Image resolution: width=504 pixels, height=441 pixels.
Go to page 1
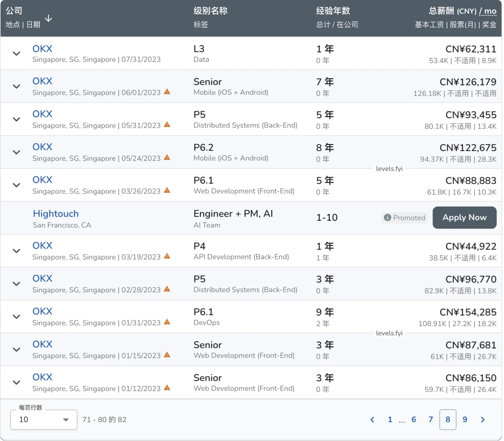pyautogui.click(x=390, y=420)
